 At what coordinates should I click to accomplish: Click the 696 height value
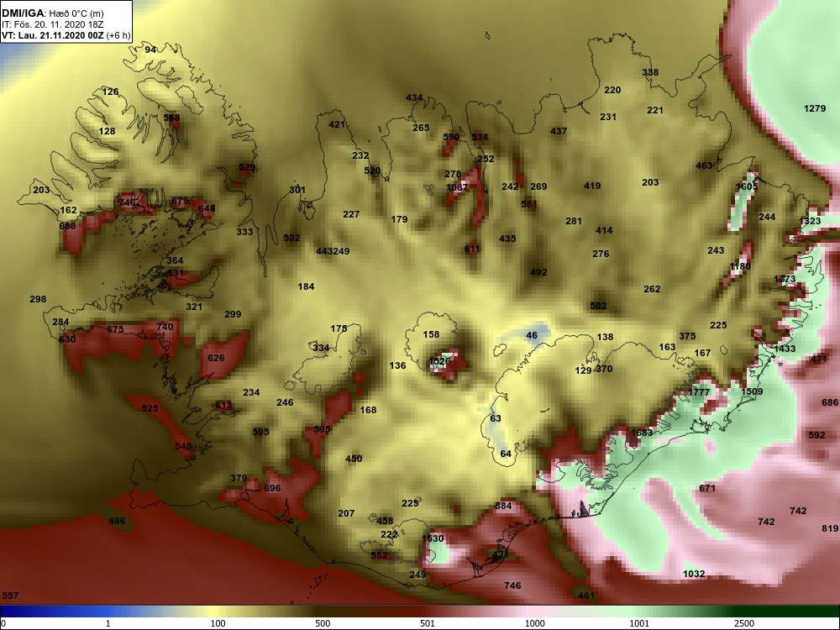[x=272, y=488]
